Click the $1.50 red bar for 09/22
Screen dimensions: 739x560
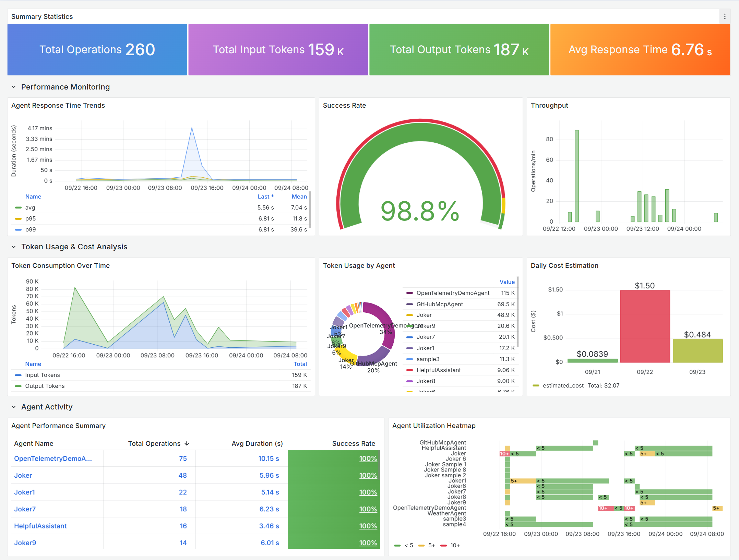(x=645, y=326)
